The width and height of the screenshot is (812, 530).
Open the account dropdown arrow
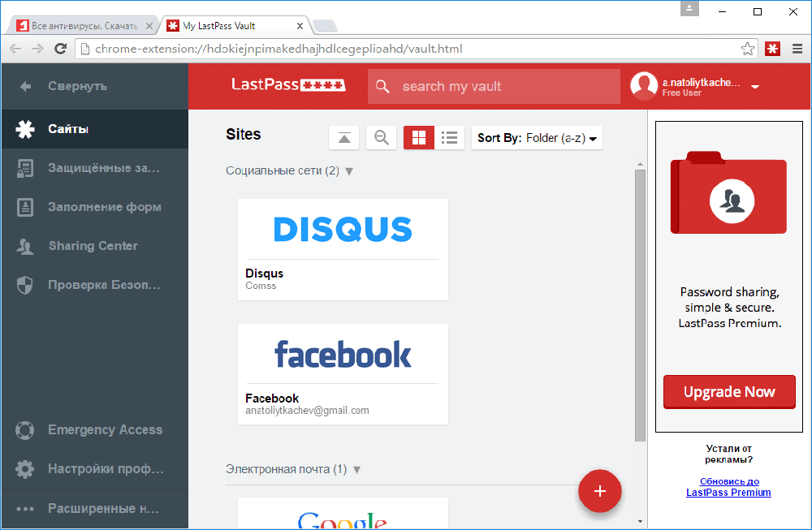tap(755, 87)
